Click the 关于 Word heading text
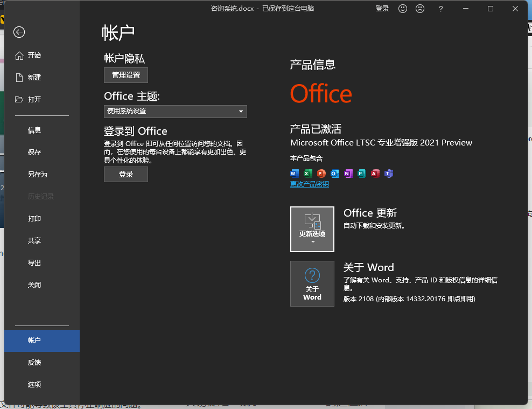 (x=369, y=267)
